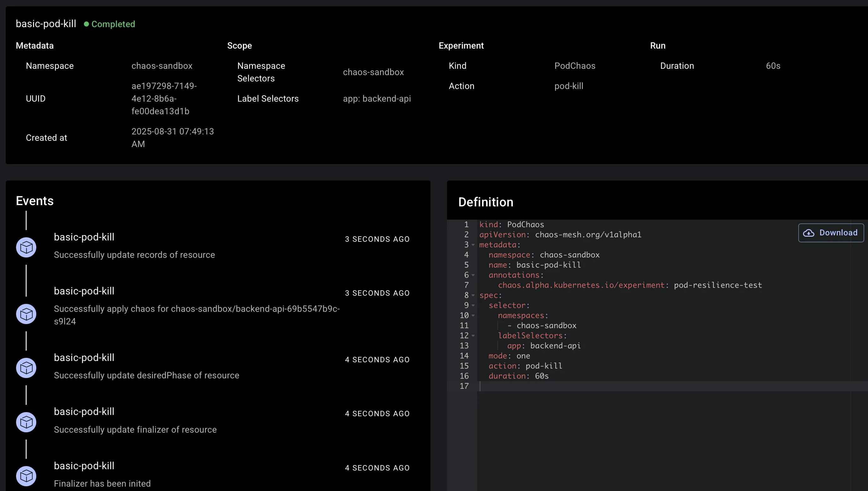Click the Events panel heading

(x=35, y=201)
